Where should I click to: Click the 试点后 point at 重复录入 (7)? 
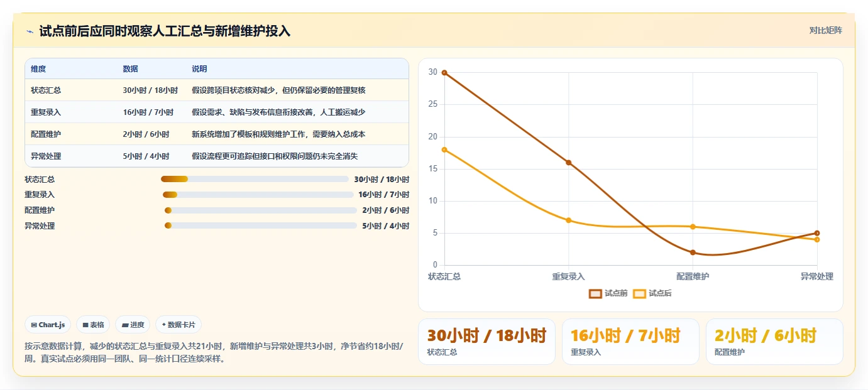[569, 220]
